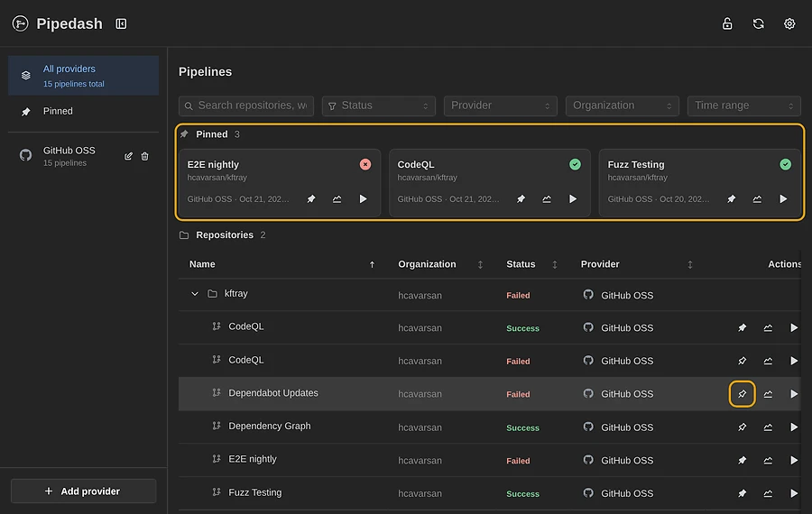Pin the failed CodeQL table row
Image resolution: width=812 pixels, height=514 pixels.
(743, 361)
